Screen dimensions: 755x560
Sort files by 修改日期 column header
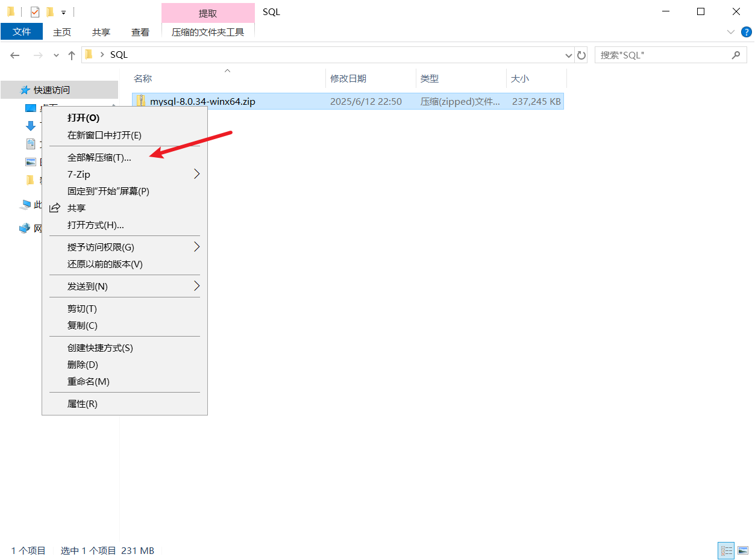click(x=348, y=79)
